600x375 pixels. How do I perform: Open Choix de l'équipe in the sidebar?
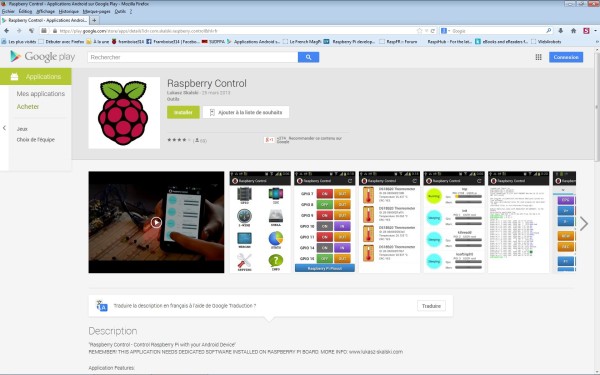click(36, 140)
